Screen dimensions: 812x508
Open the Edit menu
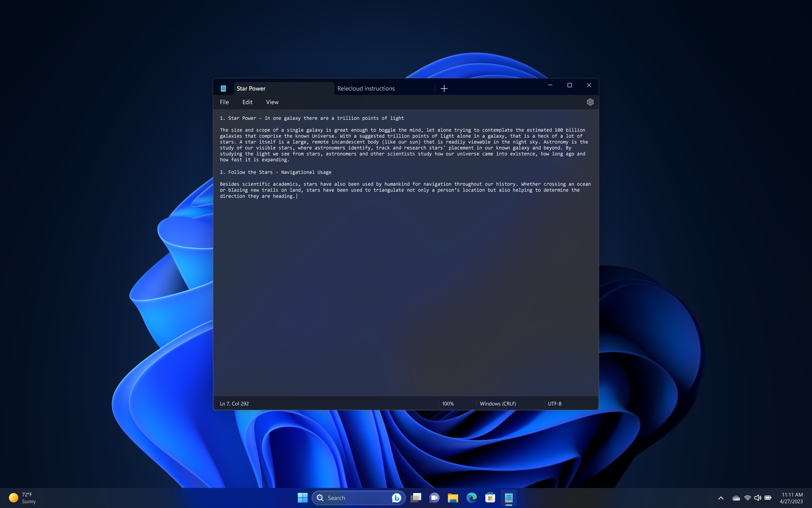(x=247, y=102)
